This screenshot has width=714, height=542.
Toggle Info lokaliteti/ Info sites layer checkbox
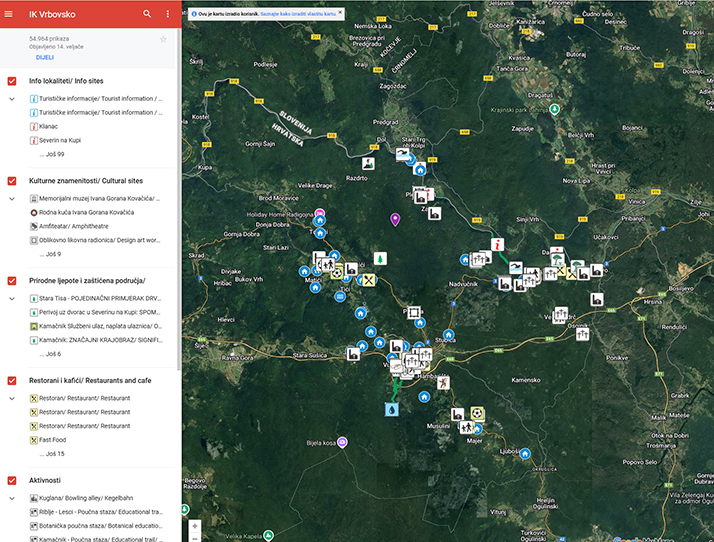point(12,81)
